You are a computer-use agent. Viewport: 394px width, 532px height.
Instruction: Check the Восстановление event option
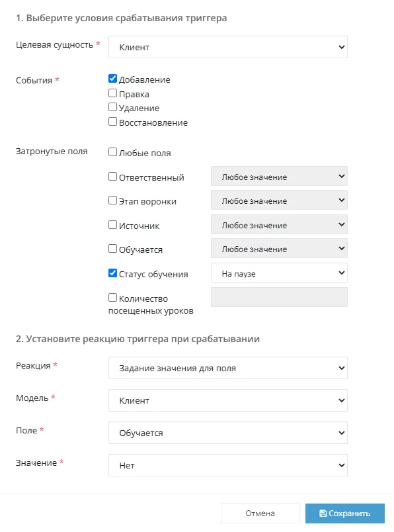[112, 122]
